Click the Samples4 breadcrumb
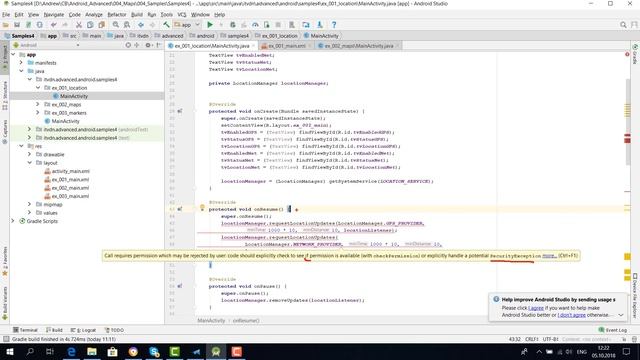The width and height of the screenshot is (640, 360). [x=20, y=36]
